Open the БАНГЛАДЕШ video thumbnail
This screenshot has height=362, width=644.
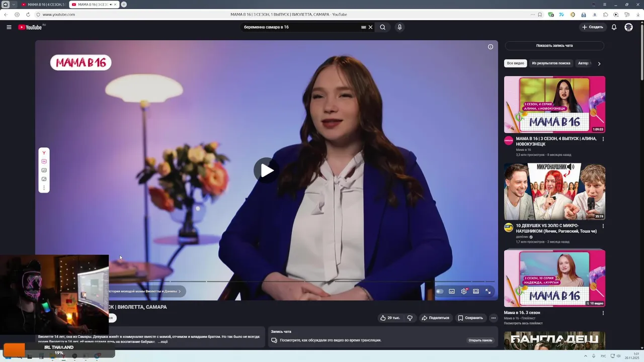[x=554, y=340]
